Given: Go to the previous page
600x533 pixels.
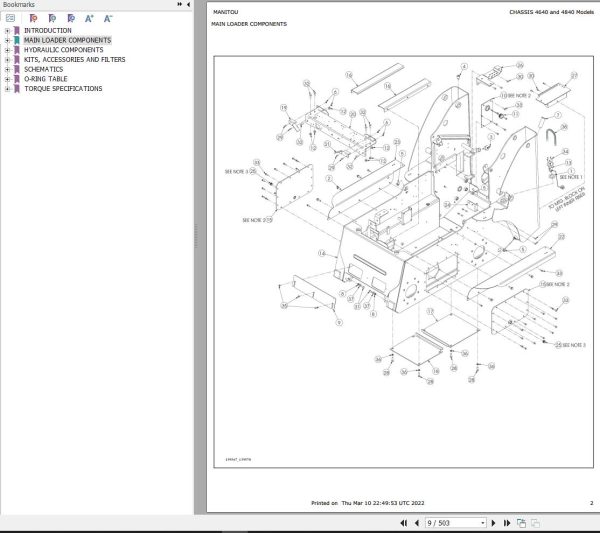Looking at the screenshot, I should point(417,523).
